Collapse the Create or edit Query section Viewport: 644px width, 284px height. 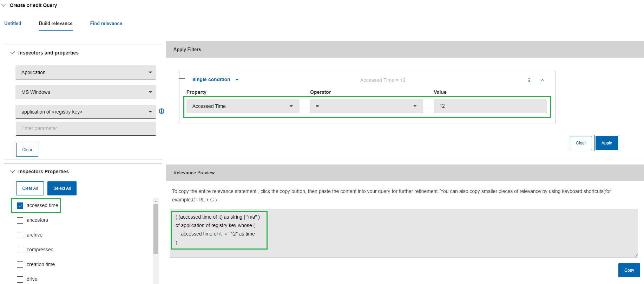4,5
